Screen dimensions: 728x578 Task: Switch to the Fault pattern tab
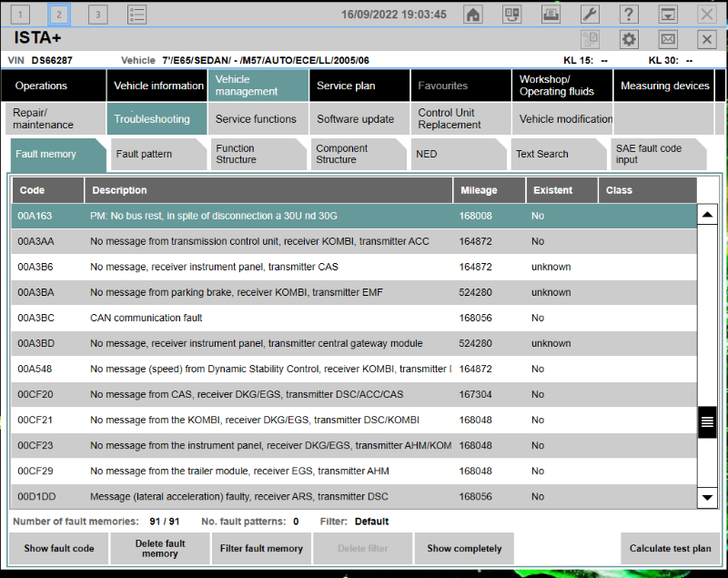tap(158, 154)
